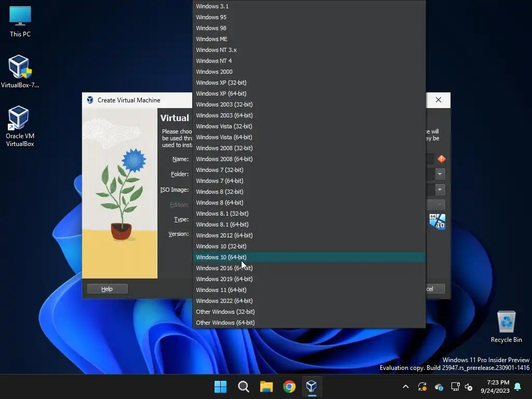Expand the ISO Image dropdown arrow

tap(440, 189)
